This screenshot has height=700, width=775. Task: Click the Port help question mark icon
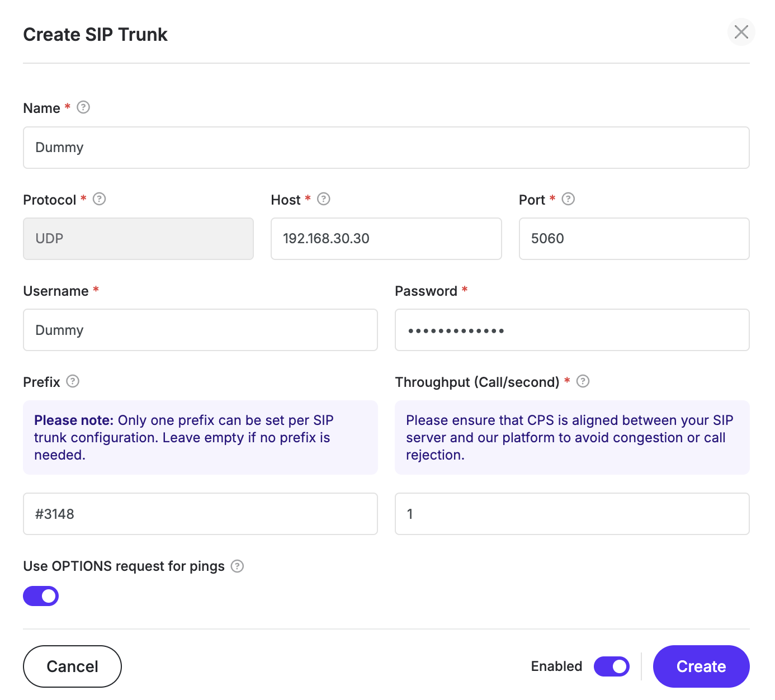coord(568,199)
